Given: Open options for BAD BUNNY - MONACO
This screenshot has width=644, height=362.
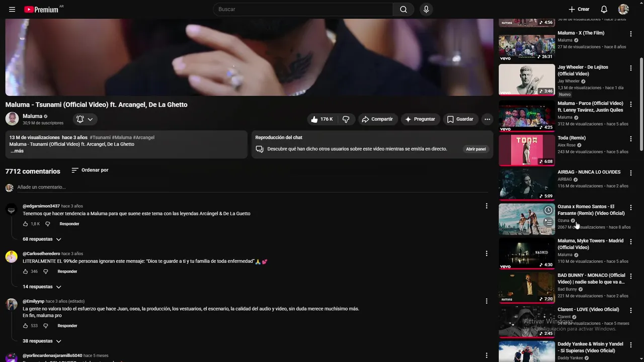Looking at the screenshot, I should (x=631, y=276).
